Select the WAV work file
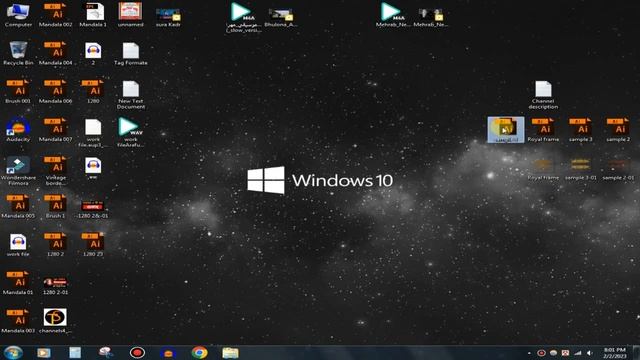Image resolution: width=640 pixels, height=360 pixels. [x=131, y=132]
